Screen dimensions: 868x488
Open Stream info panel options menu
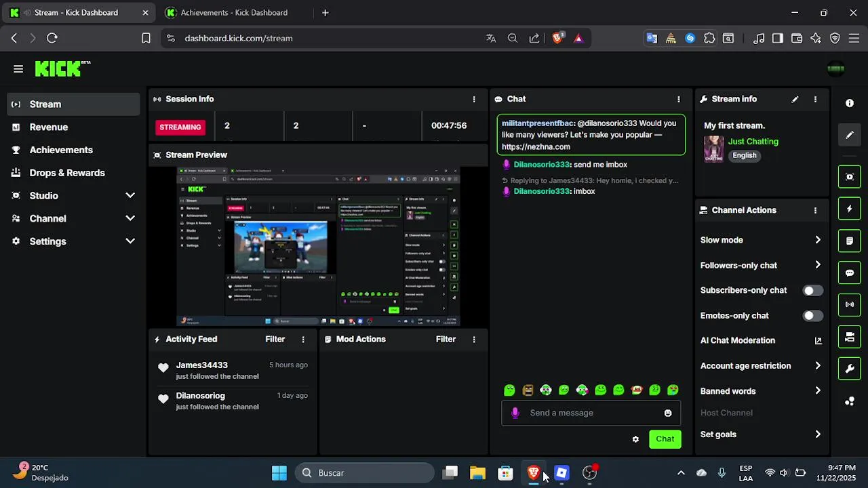point(815,99)
